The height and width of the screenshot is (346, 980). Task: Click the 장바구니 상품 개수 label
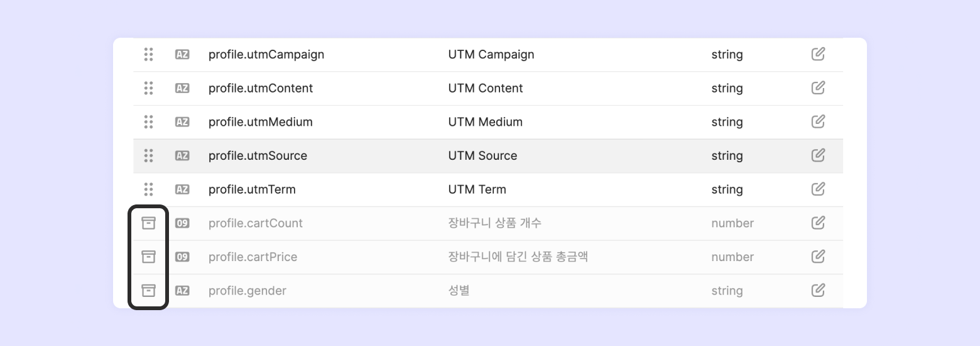click(x=494, y=223)
